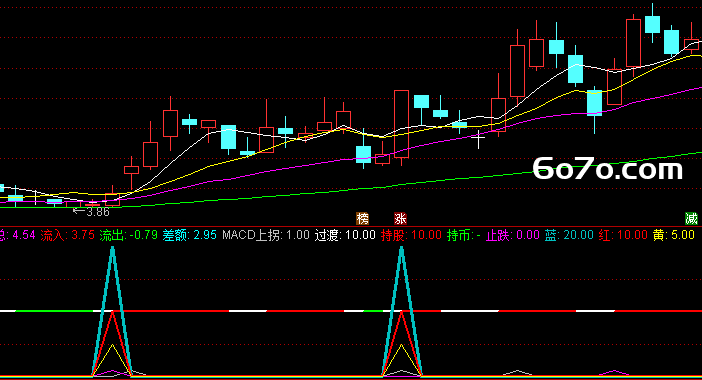Screen dimensions: 702x380
Task: Select the 持币 green indicator label
Action: tap(464, 235)
